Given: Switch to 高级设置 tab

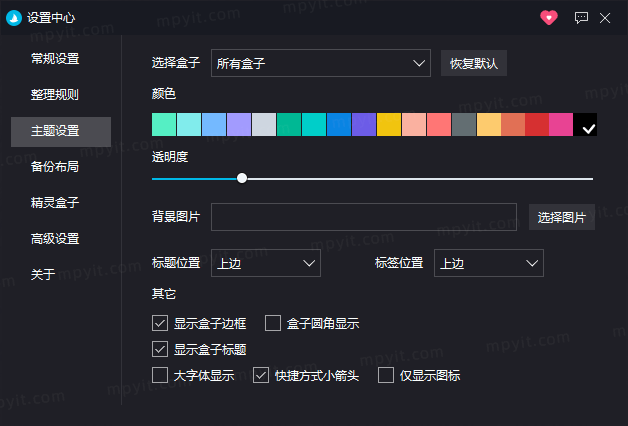Looking at the screenshot, I should (x=55, y=239).
